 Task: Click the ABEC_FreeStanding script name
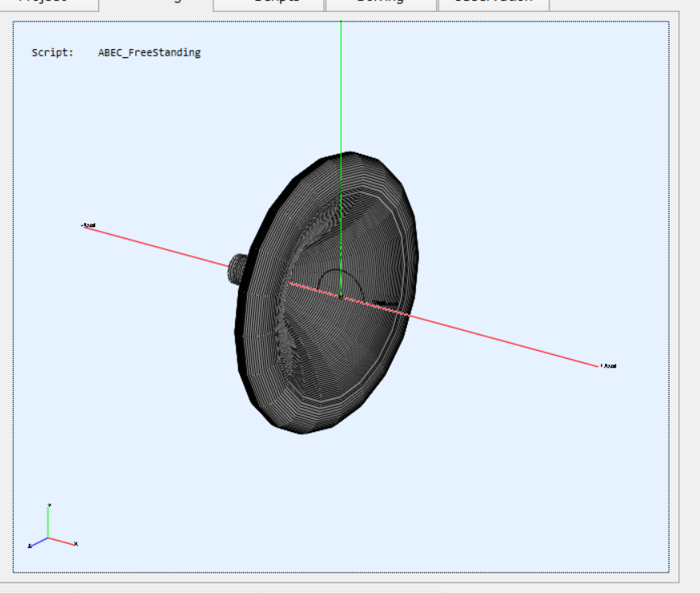(x=150, y=52)
